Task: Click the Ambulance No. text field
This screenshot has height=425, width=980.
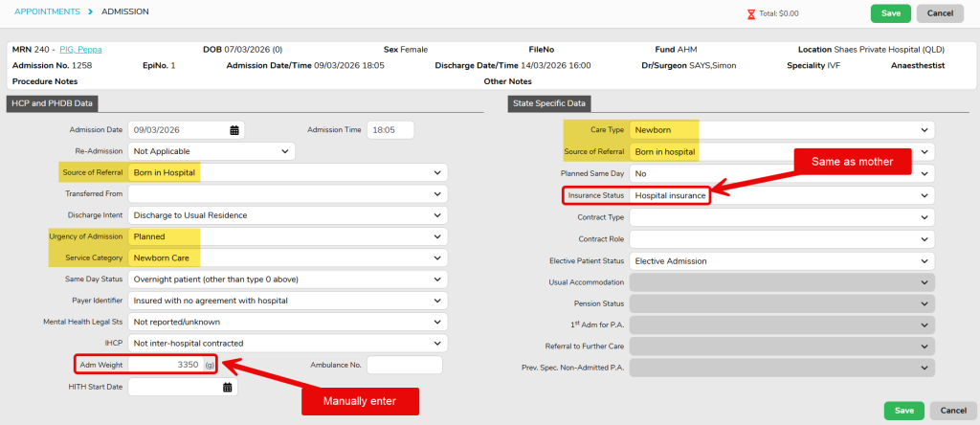Action: (404, 365)
